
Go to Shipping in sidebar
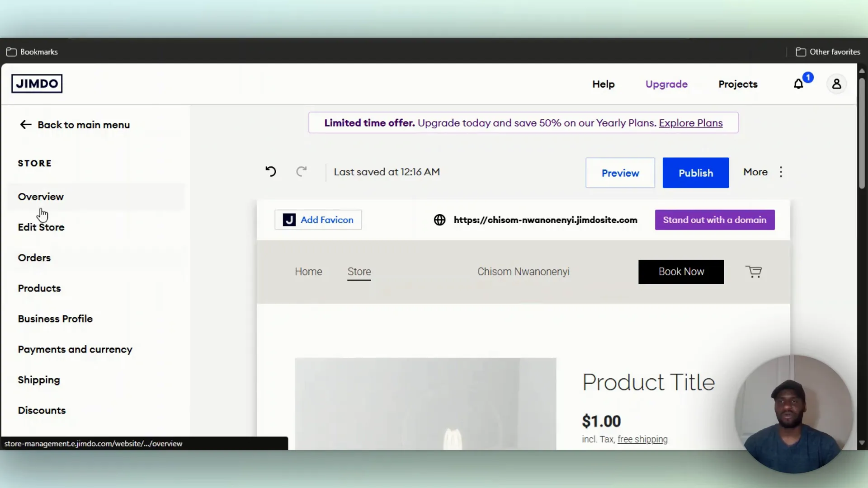pos(39,380)
